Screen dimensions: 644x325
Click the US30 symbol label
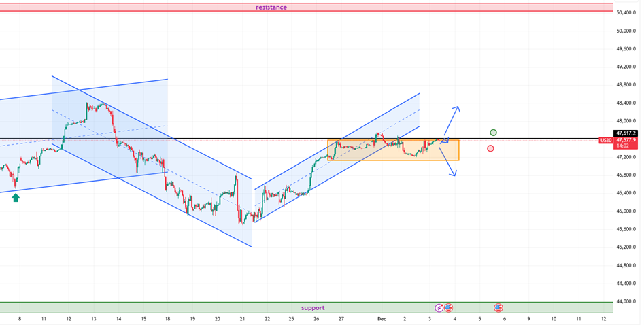605,141
